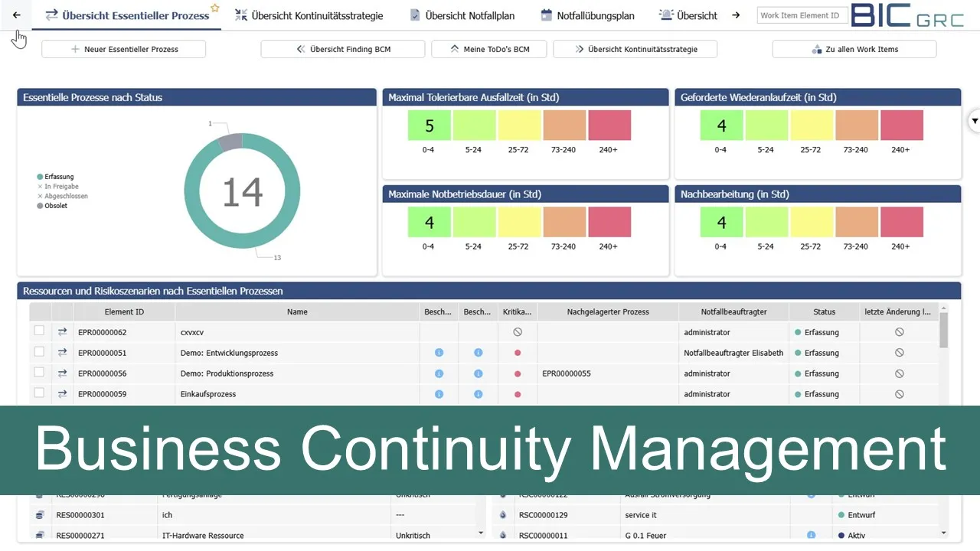Select checkbox for row EPR00000062

click(39, 332)
